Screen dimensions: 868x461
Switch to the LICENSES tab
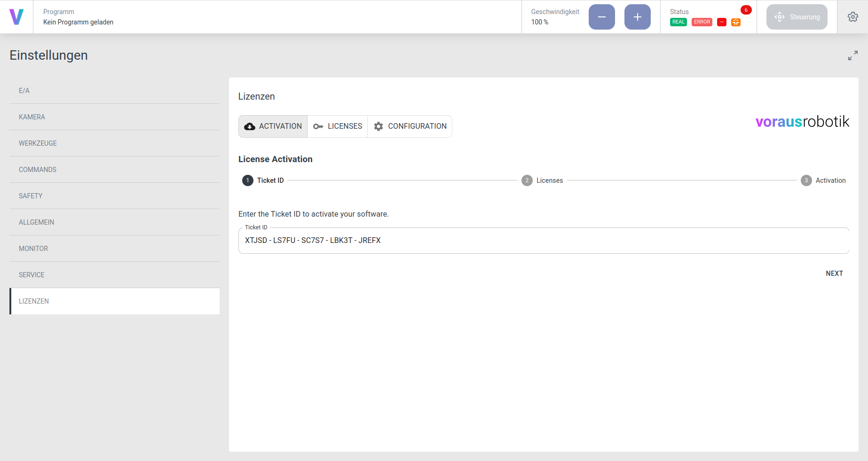pos(337,126)
